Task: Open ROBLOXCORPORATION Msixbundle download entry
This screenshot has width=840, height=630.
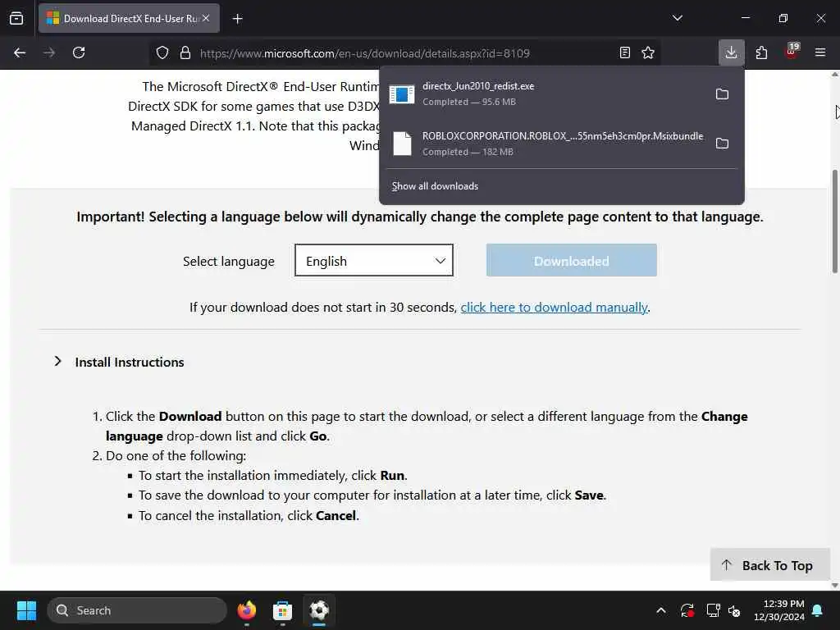Action: [x=546, y=144]
